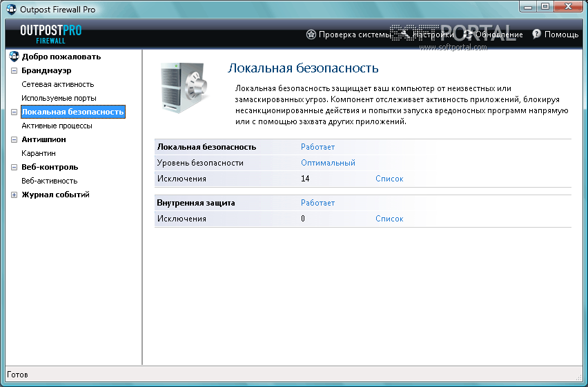Open Проверка системы from the top bar
Viewport: 588px width, 387px height.
click(x=354, y=34)
